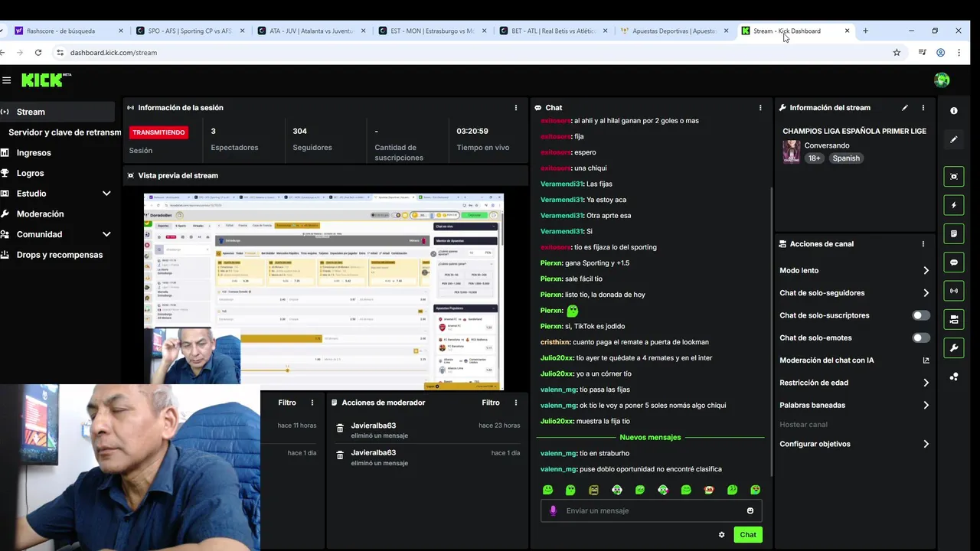Open a new browser tab

click(865, 31)
